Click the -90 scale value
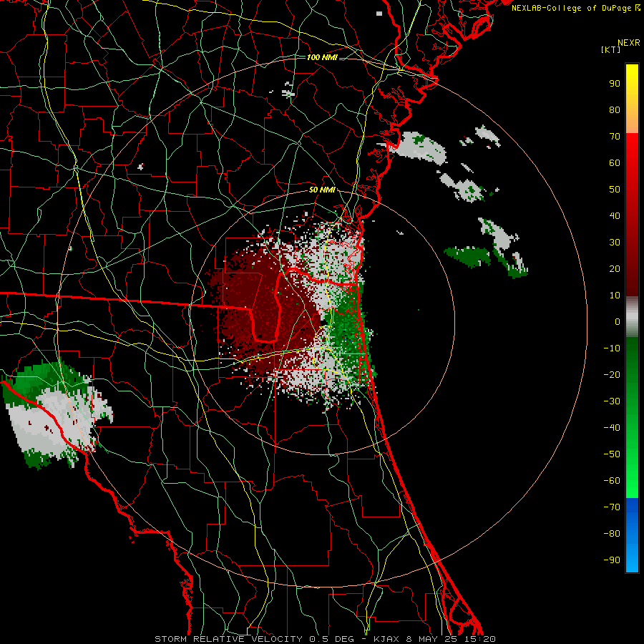The height and width of the screenshot is (644, 644). click(612, 560)
